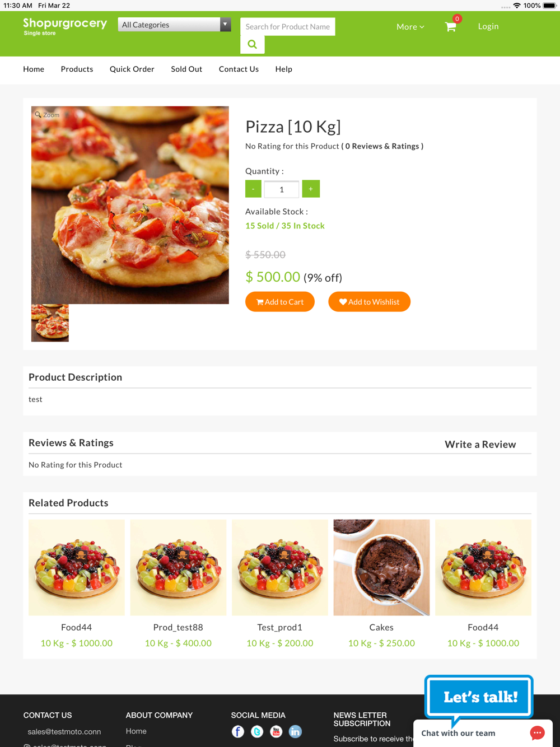This screenshot has width=560, height=747.
Task: Decrease quantity with the minus button
Action: (253, 189)
